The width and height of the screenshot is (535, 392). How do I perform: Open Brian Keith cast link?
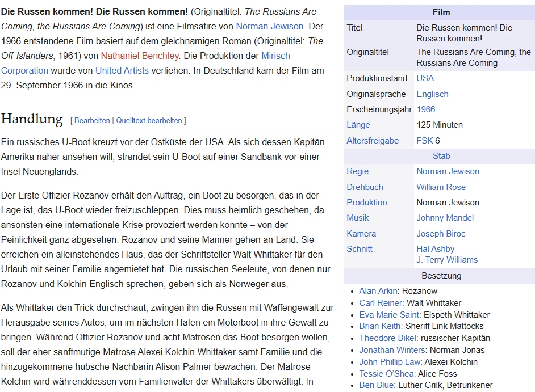380,327
